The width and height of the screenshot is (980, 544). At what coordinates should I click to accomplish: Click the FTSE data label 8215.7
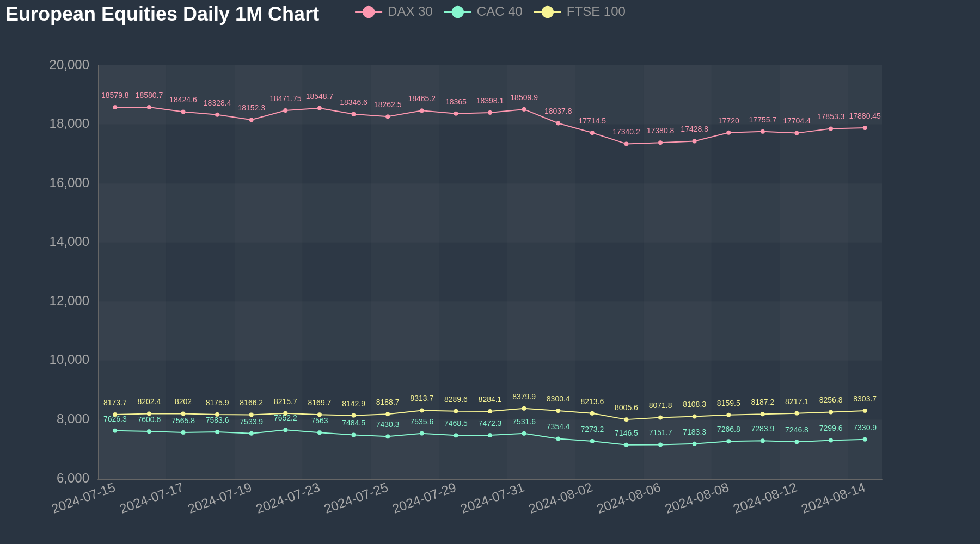tap(285, 402)
